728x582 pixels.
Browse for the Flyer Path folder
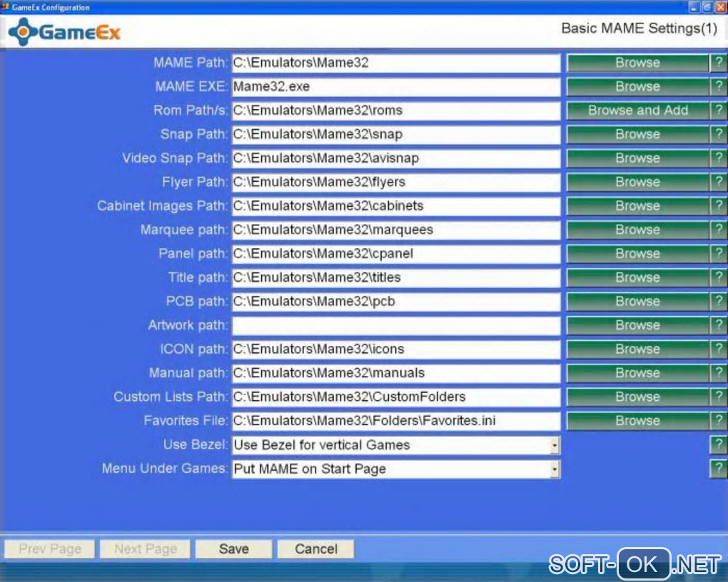click(638, 182)
